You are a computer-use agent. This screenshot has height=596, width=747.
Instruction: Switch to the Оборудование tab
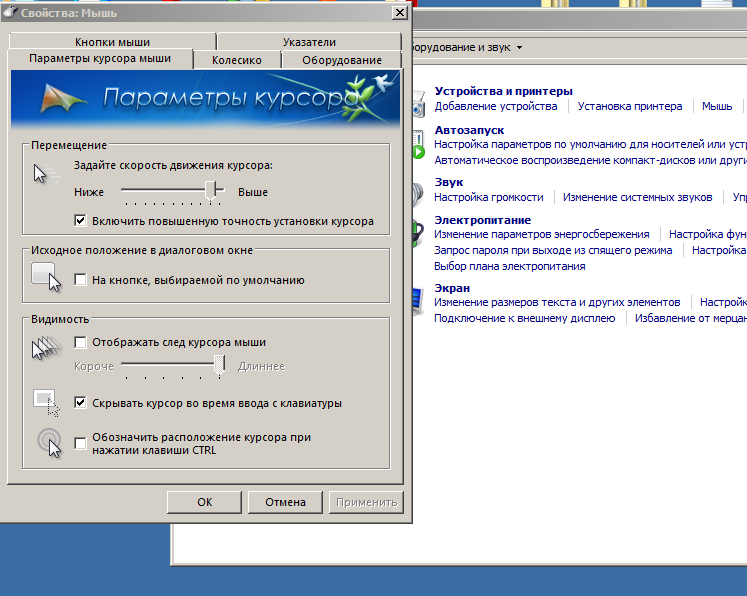342,60
